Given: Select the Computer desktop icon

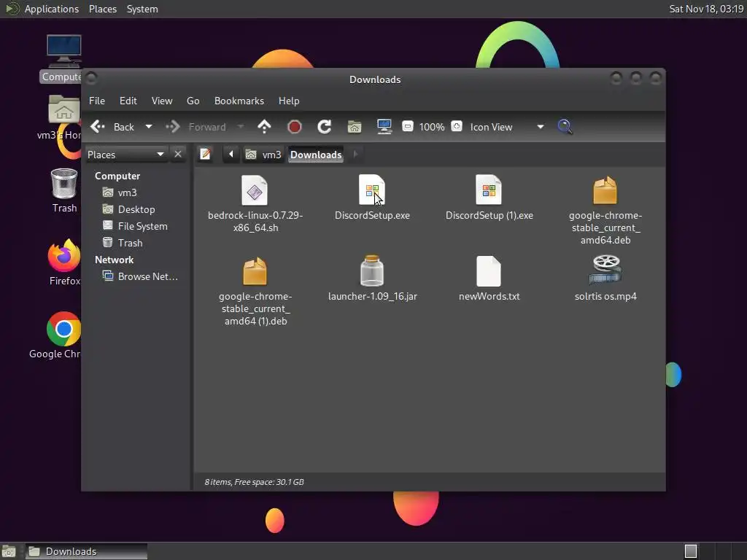Looking at the screenshot, I should (x=63, y=52).
